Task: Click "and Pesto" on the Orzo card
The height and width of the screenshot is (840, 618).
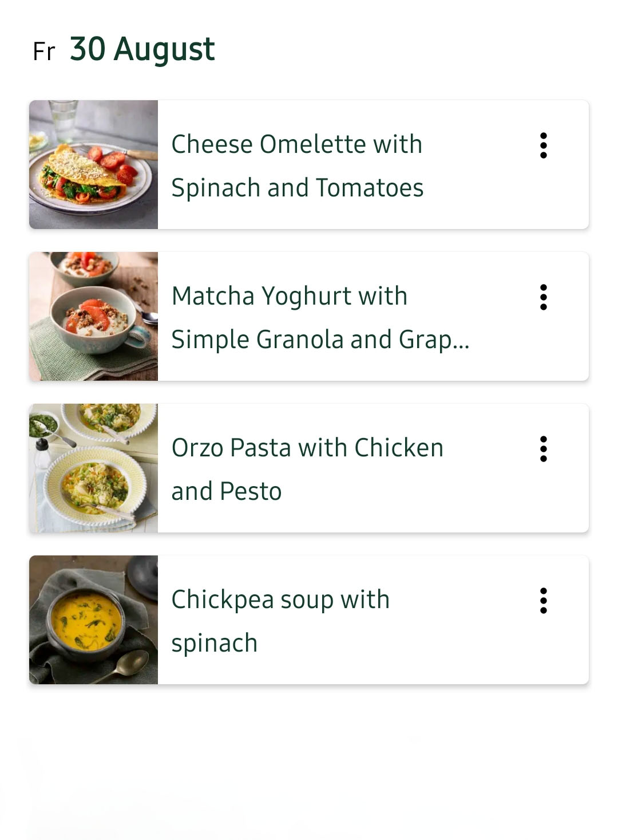Action: 227,491
